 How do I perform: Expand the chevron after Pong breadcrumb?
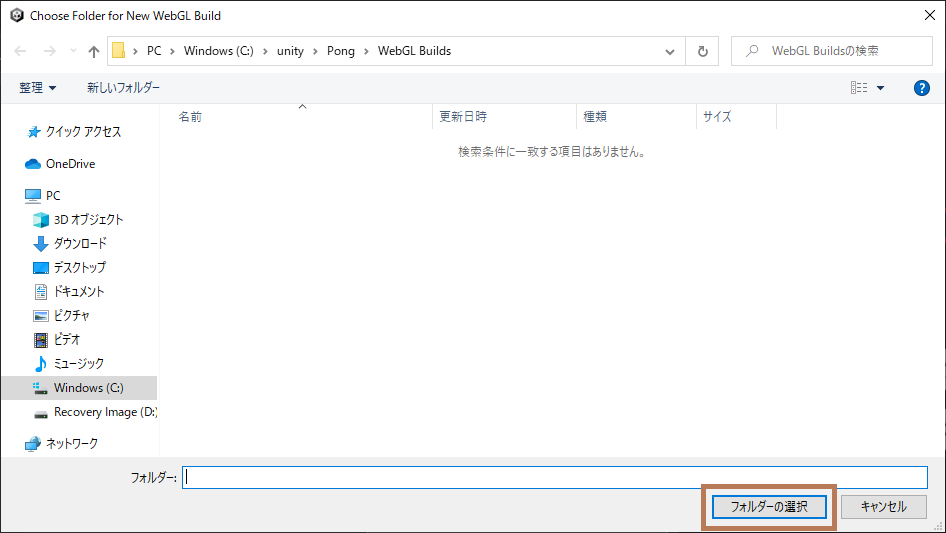click(x=366, y=51)
